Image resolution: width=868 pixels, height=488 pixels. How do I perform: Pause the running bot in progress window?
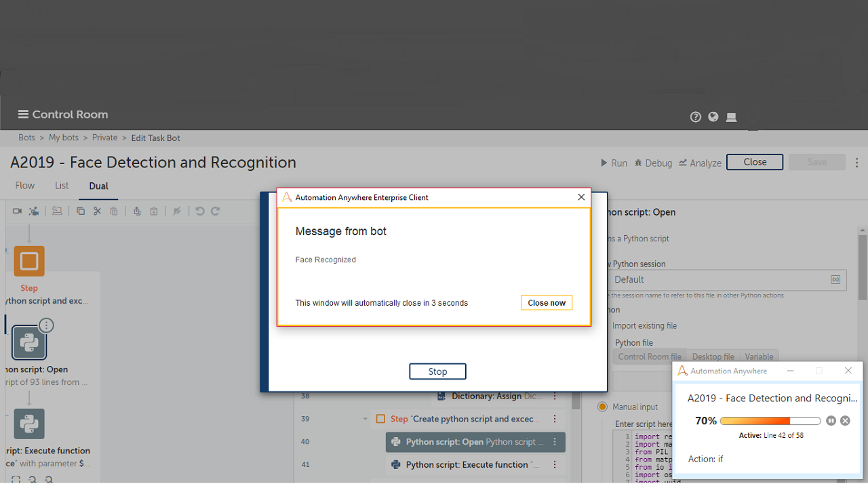(831, 421)
